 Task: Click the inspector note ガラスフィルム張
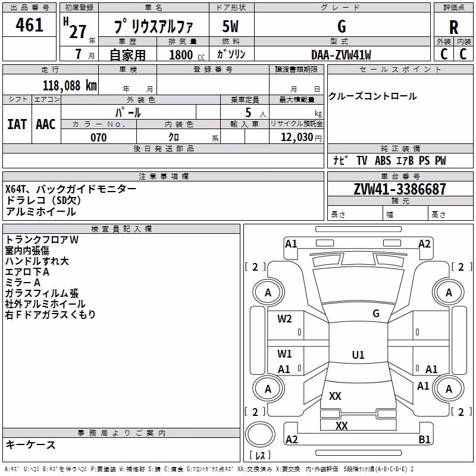42,293
